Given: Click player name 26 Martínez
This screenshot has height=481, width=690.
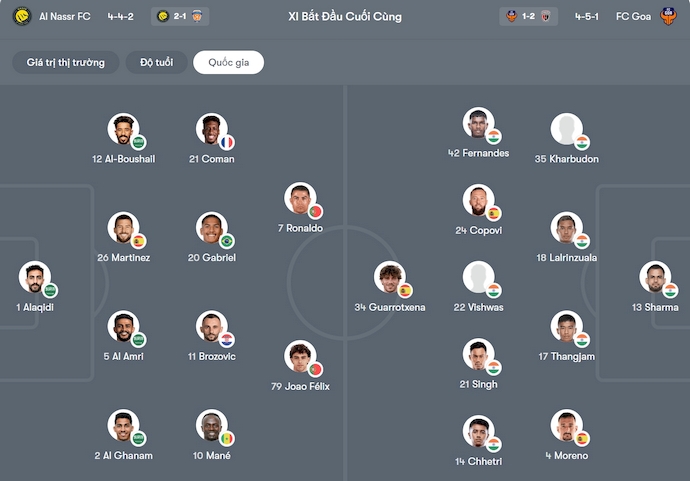Looking at the screenshot, I should [x=124, y=258].
